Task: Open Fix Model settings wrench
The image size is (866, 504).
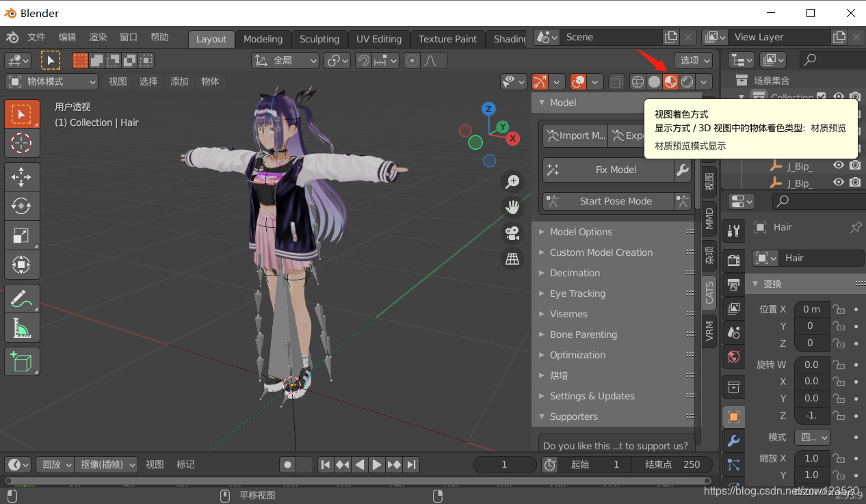Action: pyautogui.click(x=683, y=170)
